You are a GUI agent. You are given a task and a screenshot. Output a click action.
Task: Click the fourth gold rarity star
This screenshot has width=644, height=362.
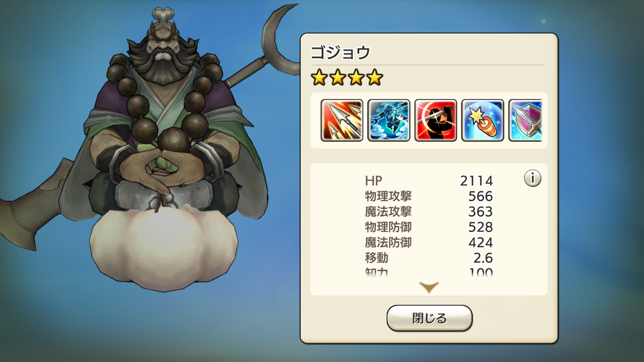pos(375,78)
